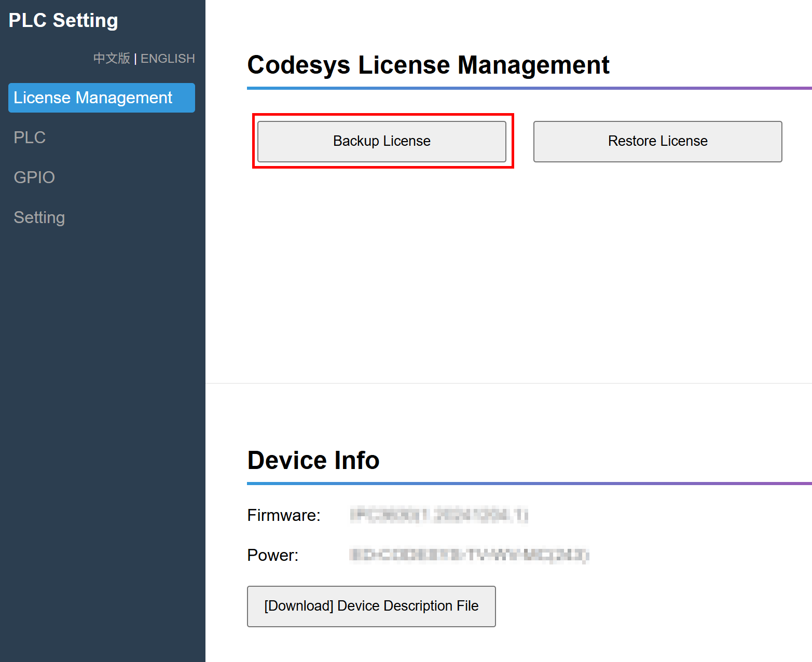Screen dimensions: 812x662
Task: Click the Firmware label
Action: point(284,515)
